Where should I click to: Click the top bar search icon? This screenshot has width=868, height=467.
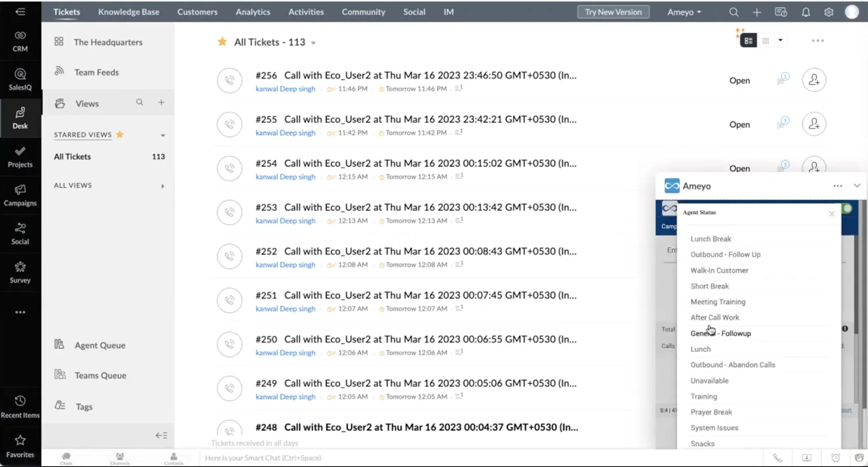[733, 12]
